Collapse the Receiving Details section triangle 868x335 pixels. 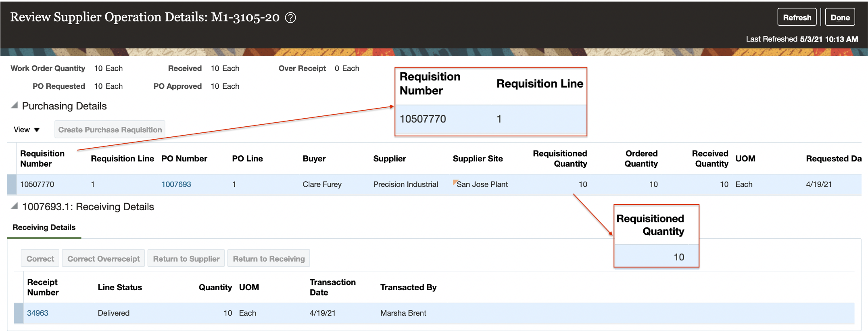pos(15,206)
